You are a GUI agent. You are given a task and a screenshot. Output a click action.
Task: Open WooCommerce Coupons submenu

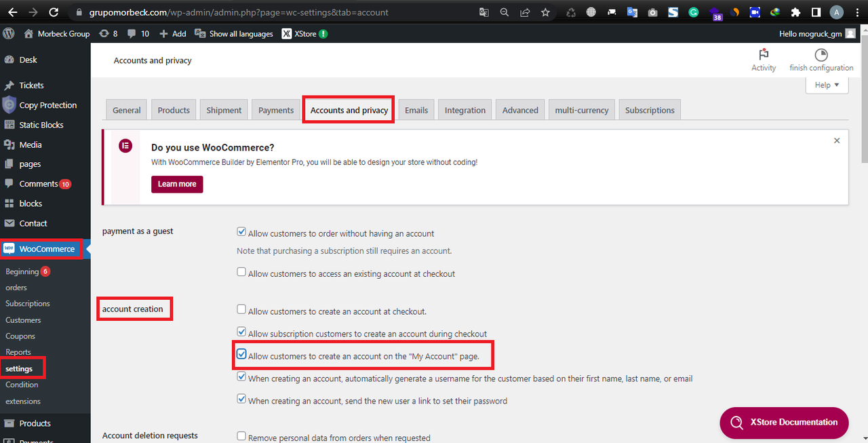tap(20, 336)
